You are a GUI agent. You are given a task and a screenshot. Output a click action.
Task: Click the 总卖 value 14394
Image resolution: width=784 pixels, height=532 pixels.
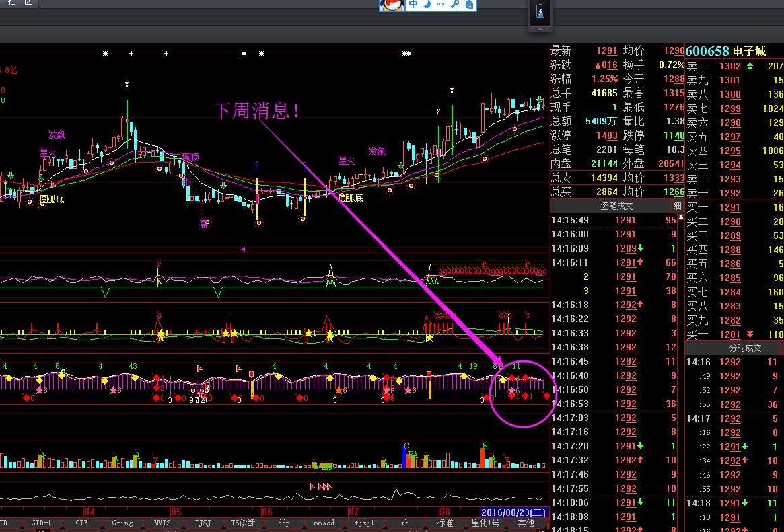tap(604, 178)
